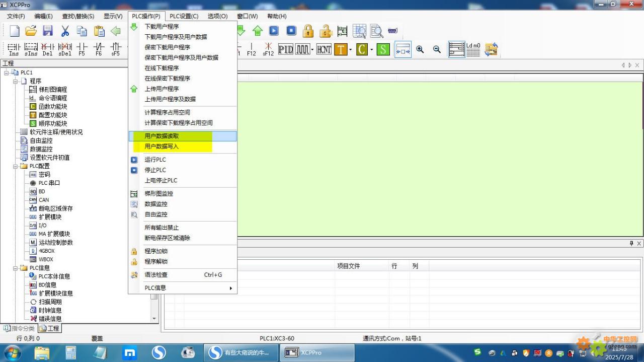Click the orange T function block button
Image resolution: width=644 pixels, height=362 pixels.
click(x=341, y=49)
